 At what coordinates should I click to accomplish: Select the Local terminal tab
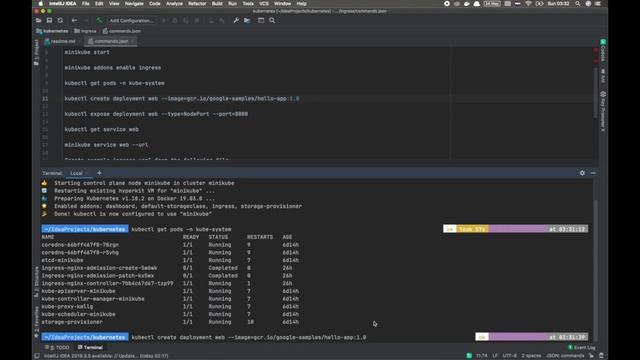[x=76, y=173]
